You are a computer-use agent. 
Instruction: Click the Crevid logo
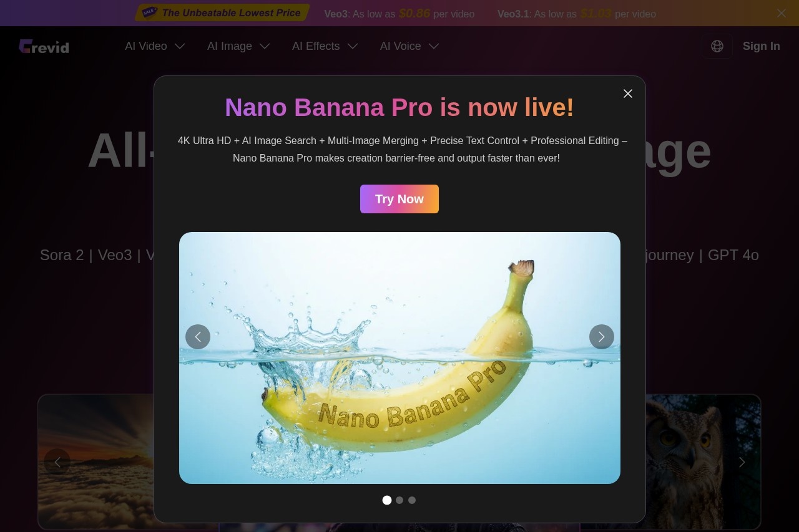pos(44,46)
